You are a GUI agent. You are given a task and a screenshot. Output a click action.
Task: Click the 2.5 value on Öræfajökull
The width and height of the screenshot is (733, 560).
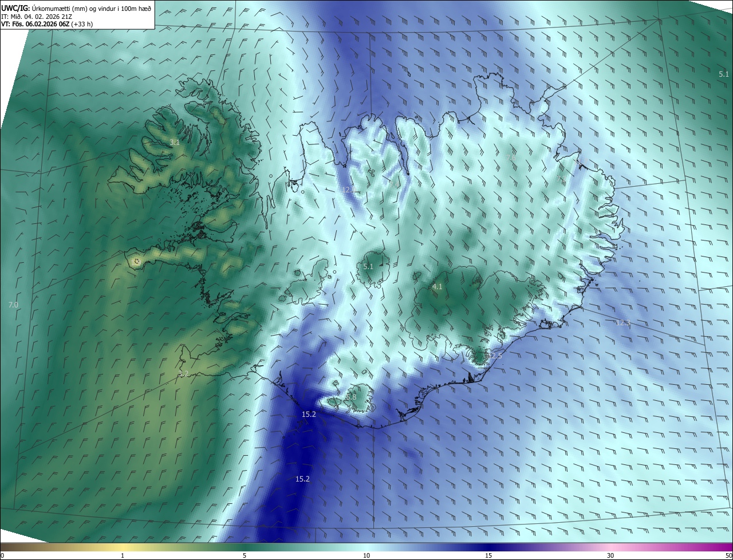[496, 356]
